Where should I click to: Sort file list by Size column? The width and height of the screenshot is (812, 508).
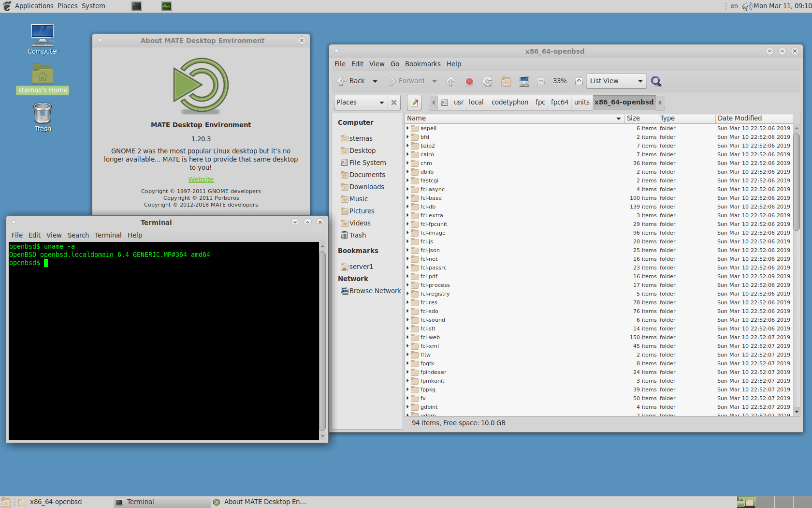click(x=641, y=118)
